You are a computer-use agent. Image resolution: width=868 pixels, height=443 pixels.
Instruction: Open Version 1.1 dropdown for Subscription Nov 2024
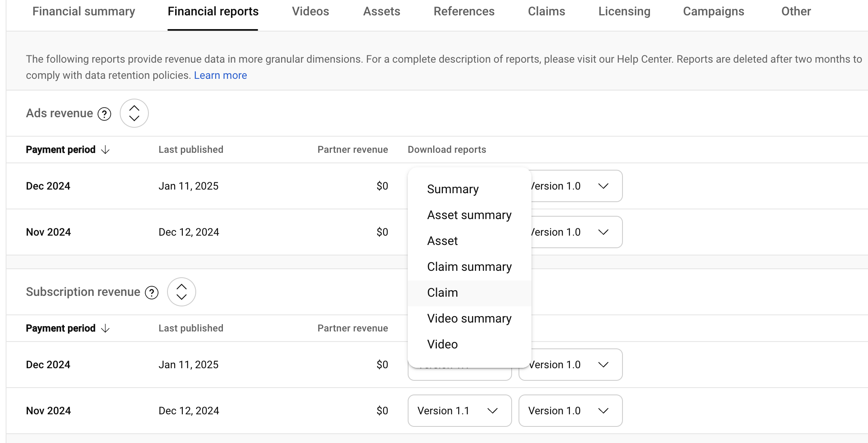(x=459, y=411)
